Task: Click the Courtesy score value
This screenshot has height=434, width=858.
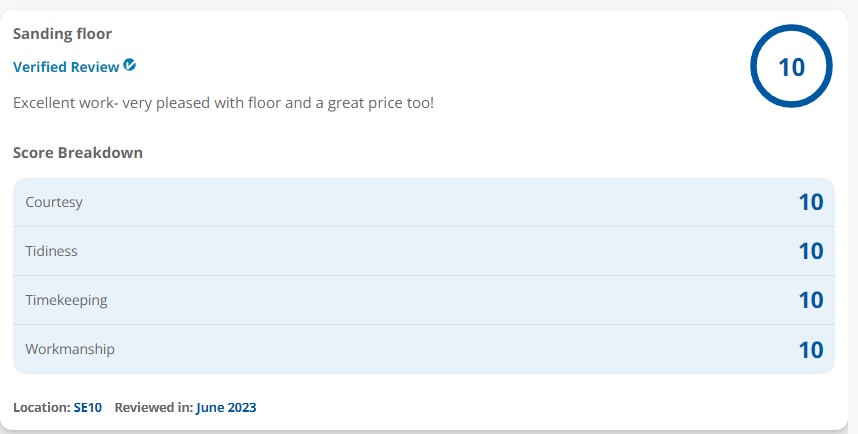Action: (x=810, y=202)
